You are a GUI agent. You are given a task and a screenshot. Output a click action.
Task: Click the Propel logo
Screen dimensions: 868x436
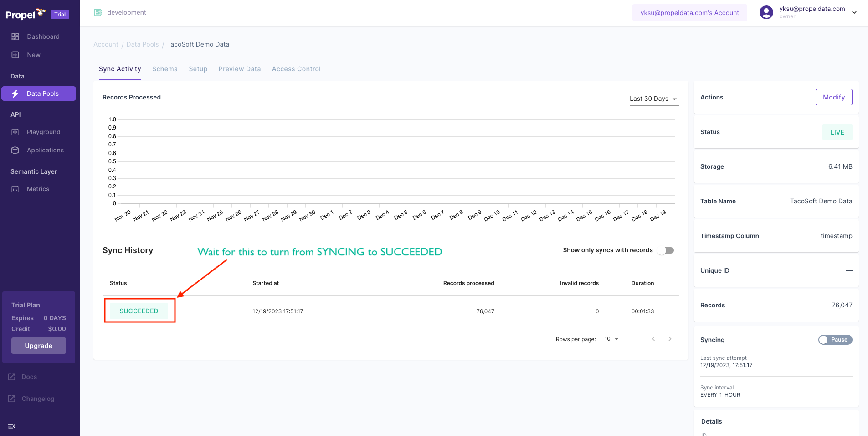(21, 14)
